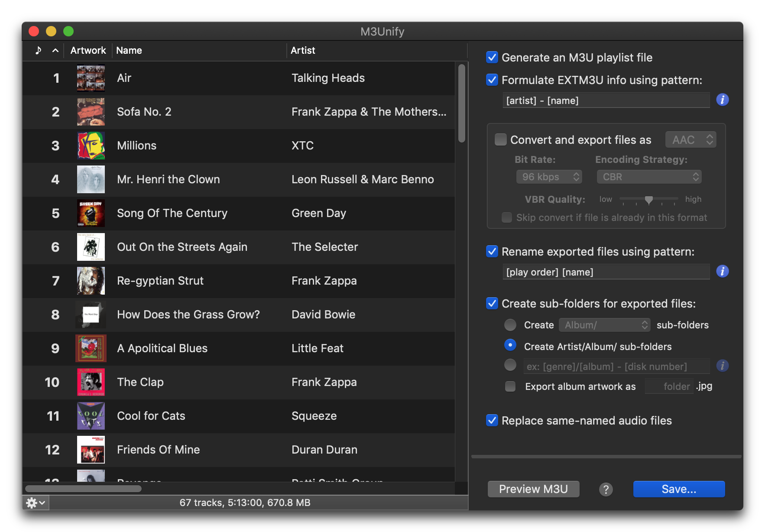Select Mr. Henri the Clown artwork
The image size is (765, 532).
click(x=91, y=179)
